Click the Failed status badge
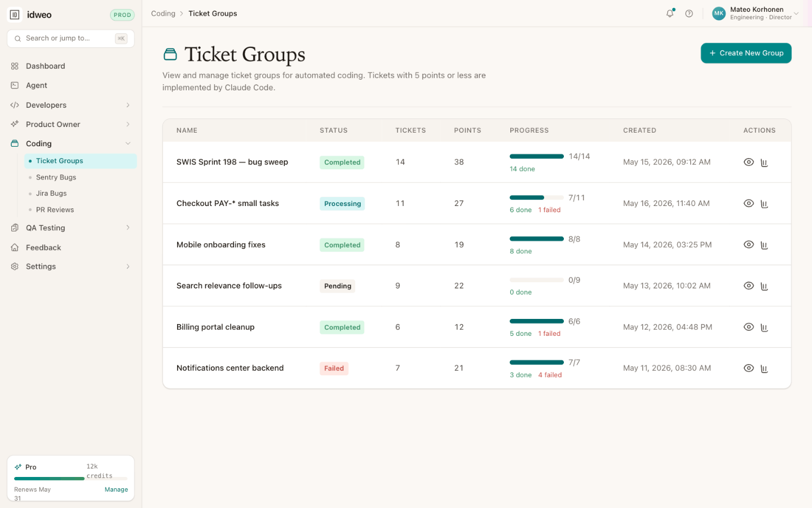The height and width of the screenshot is (508, 812). coord(334,369)
